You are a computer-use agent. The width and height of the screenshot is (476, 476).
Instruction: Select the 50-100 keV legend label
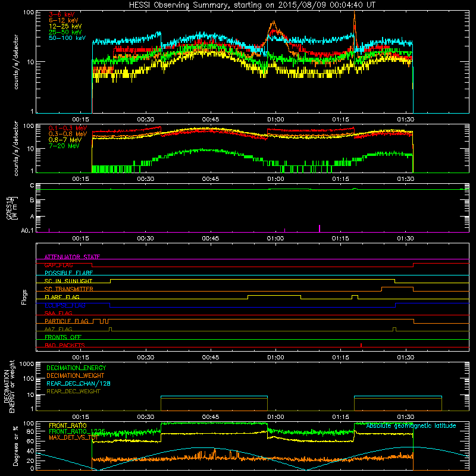tap(67, 38)
